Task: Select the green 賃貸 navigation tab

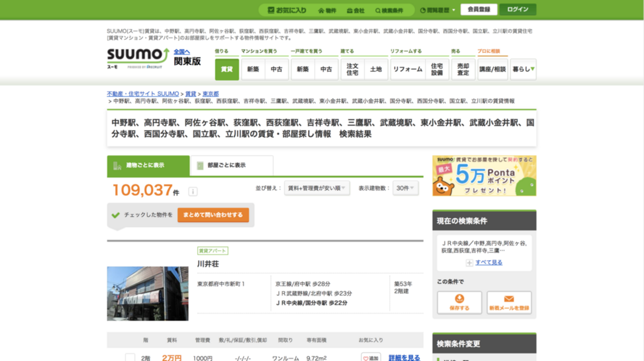Action: (227, 69)
